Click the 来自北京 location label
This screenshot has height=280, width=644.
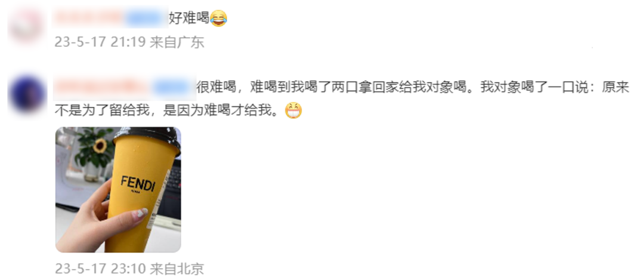177,269
